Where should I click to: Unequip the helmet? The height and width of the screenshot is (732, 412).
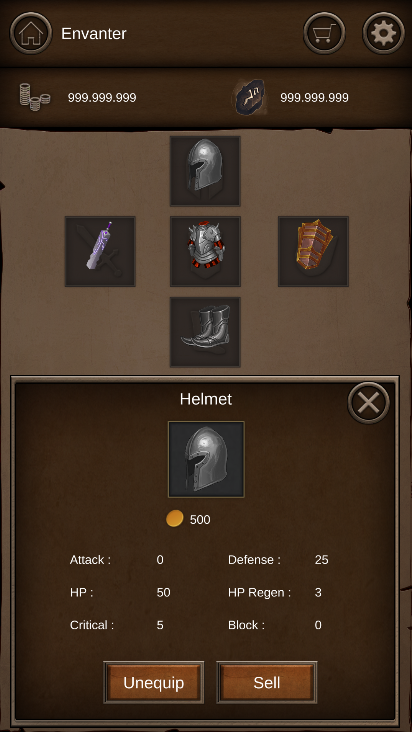tap(154, 683)
